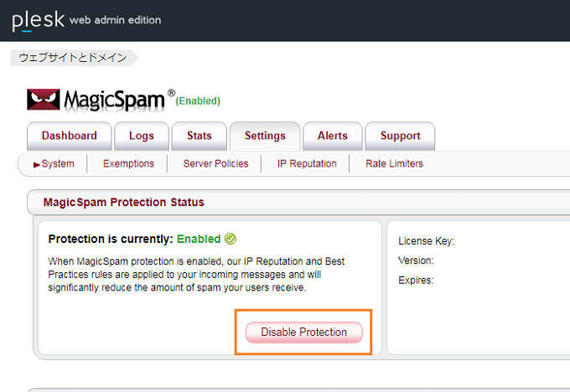This screenshot has width=570, height=392.
Task: Select the System settings submenu
Action: (x=58, y=164)
